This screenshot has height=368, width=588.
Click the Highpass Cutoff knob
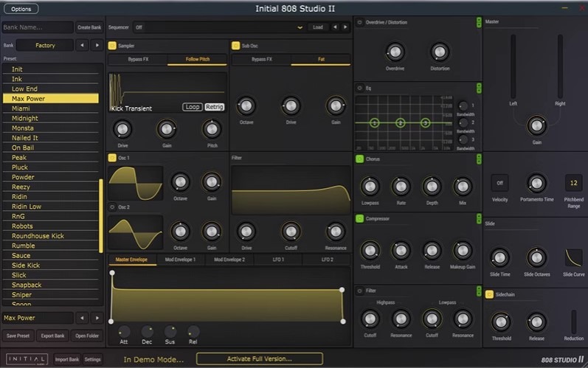(x=370, y=319)
